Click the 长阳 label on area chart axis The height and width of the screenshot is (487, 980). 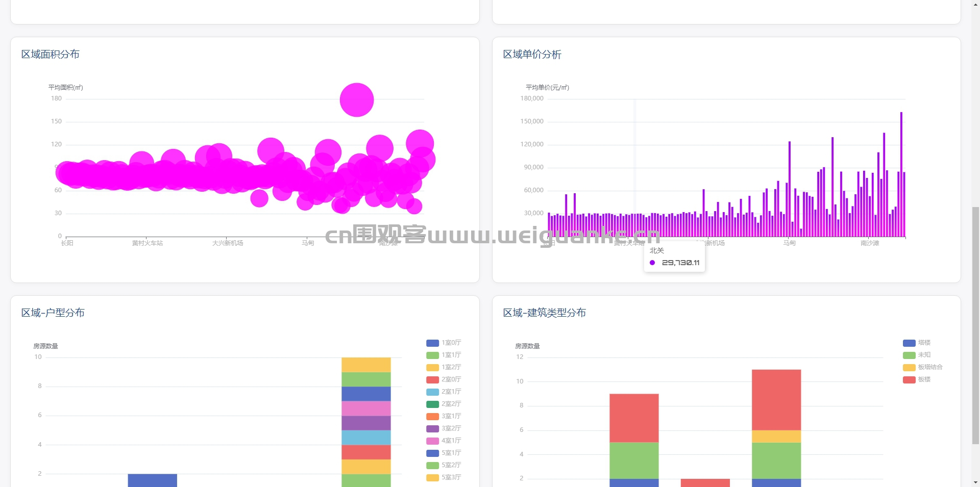67,243
